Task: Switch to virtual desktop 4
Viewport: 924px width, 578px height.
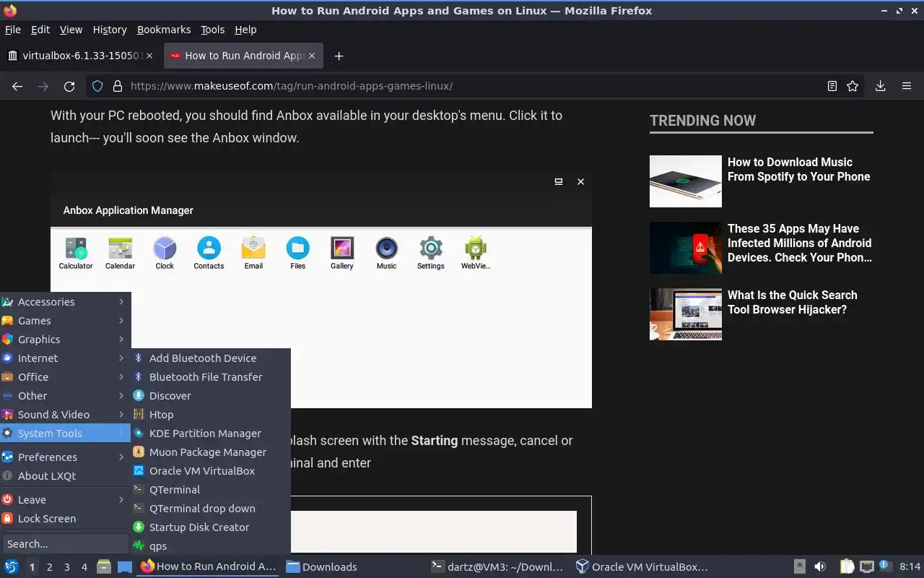Action: pos(84,567)
